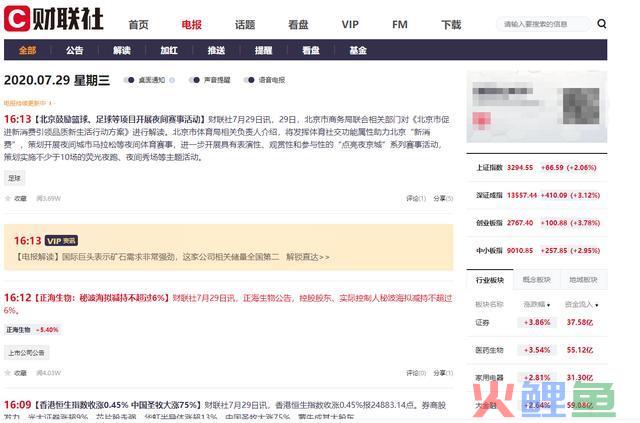Click the VIP资讯 badge
This screenshot has width=640, height=423.
pyautogui.click(x=61, y=240)
